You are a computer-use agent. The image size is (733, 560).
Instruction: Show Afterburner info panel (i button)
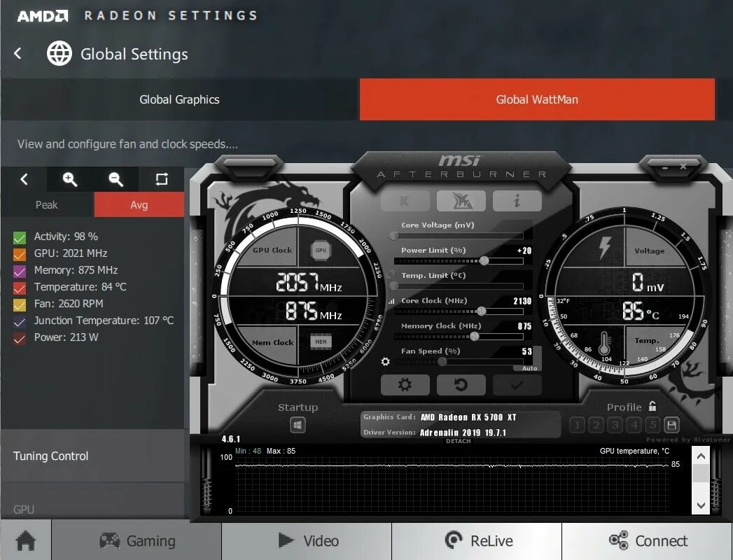517,201
